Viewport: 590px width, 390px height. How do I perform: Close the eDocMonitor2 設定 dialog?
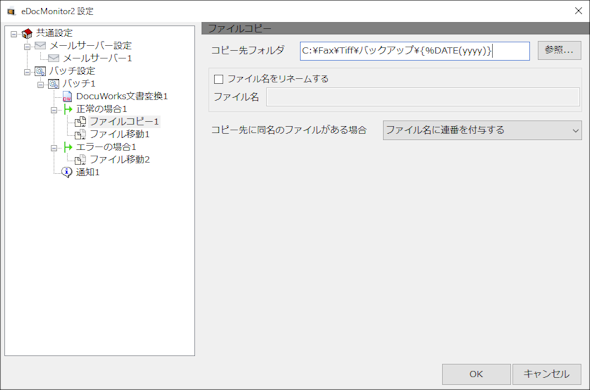tap(578, 11)
